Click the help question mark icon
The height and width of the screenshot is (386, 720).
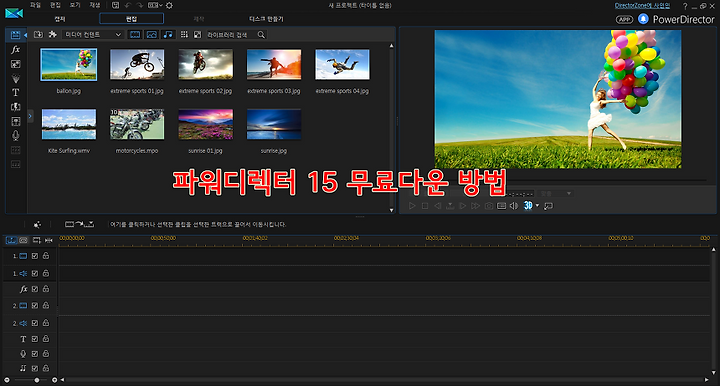685,6
